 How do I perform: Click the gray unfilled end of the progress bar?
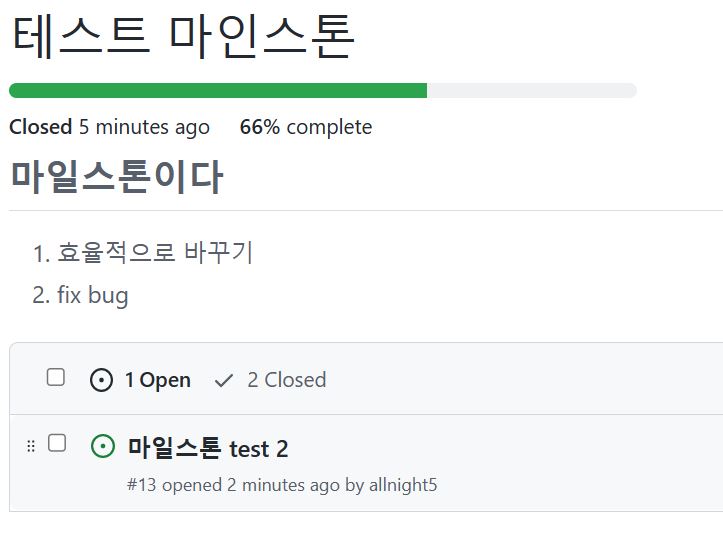pos(532,90)
